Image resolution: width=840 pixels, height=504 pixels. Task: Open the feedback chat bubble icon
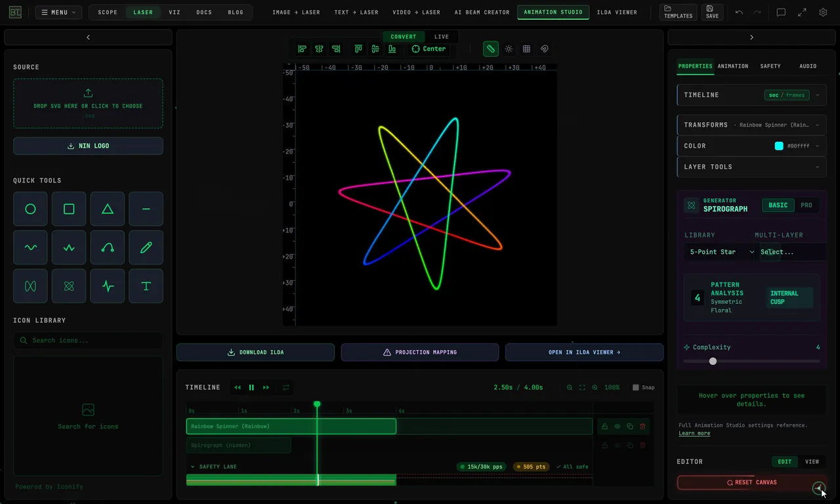coord(781,12)
